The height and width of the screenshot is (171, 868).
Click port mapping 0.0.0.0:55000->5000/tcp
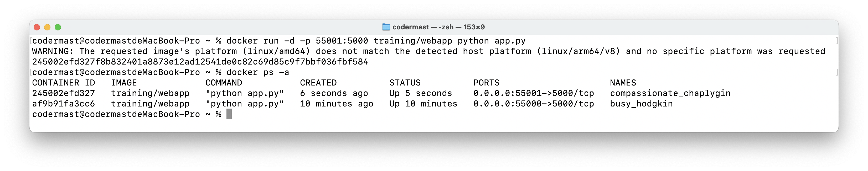(534, 104)
